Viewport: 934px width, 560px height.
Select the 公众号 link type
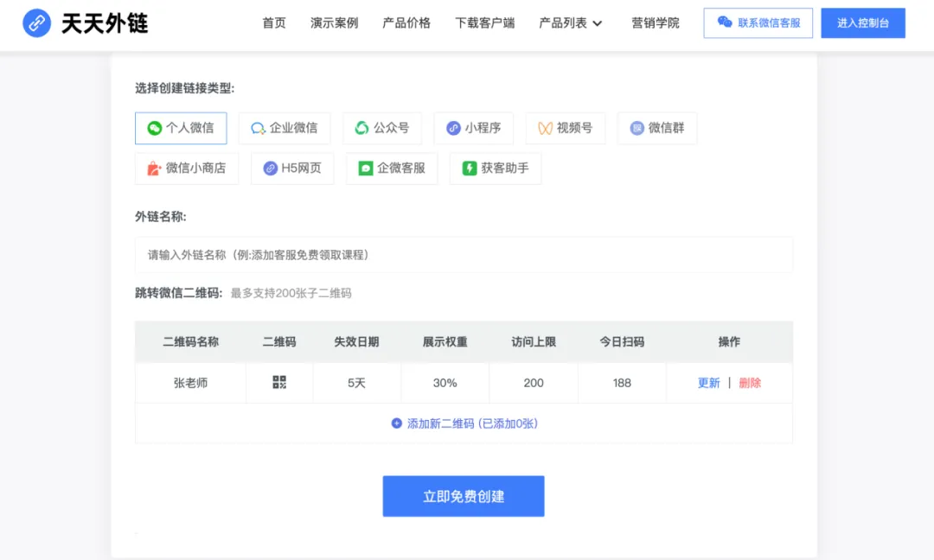[x=382, y=128]
